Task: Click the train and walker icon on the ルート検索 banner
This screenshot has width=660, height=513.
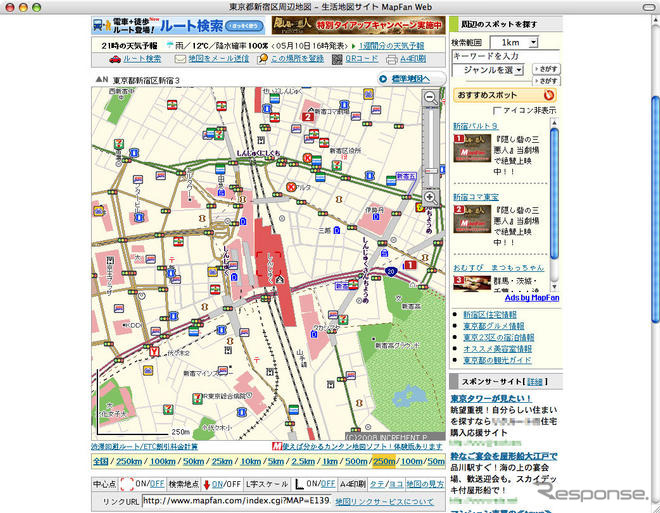Action: coord(102,26)
